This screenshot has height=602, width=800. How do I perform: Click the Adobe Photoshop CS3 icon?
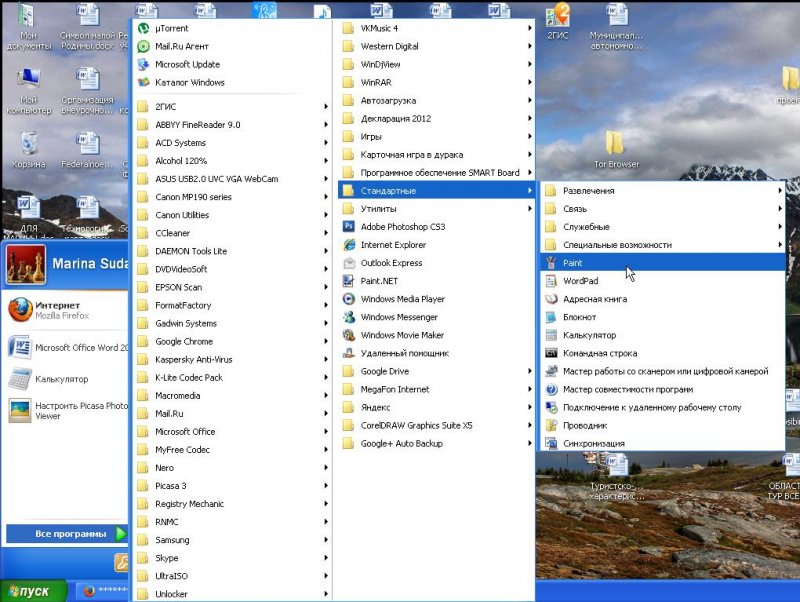(349, 227)
